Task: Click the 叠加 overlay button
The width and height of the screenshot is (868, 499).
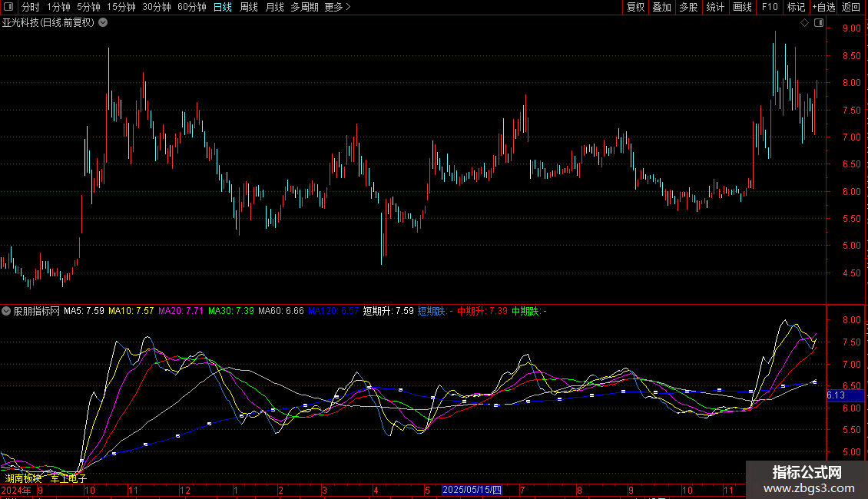Action: [x=661, y=7]
